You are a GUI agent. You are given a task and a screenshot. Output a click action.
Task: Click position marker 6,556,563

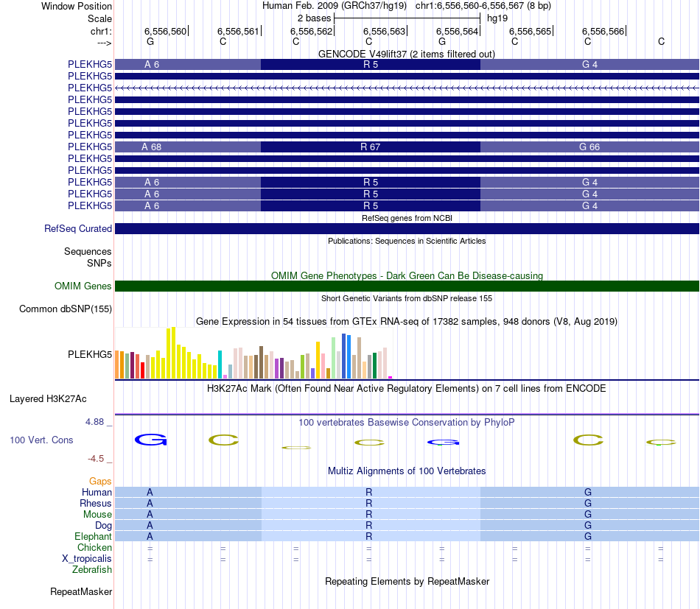(384, 31)
